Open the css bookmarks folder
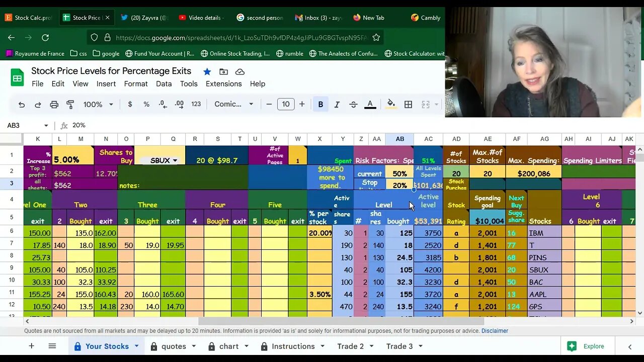Viewport: 644px width, 362px height. pos(78,53)
